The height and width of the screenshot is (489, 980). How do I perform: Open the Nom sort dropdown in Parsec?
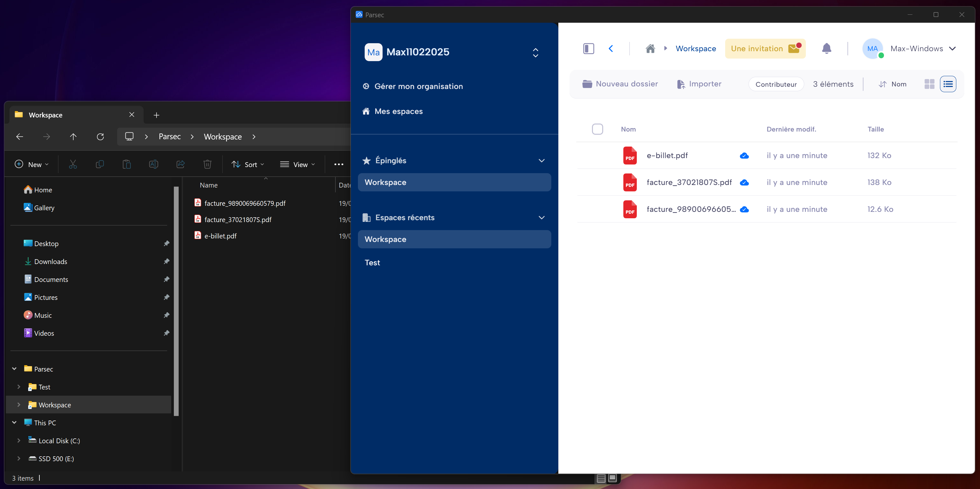pyautogui.click(x=893, y=84)
